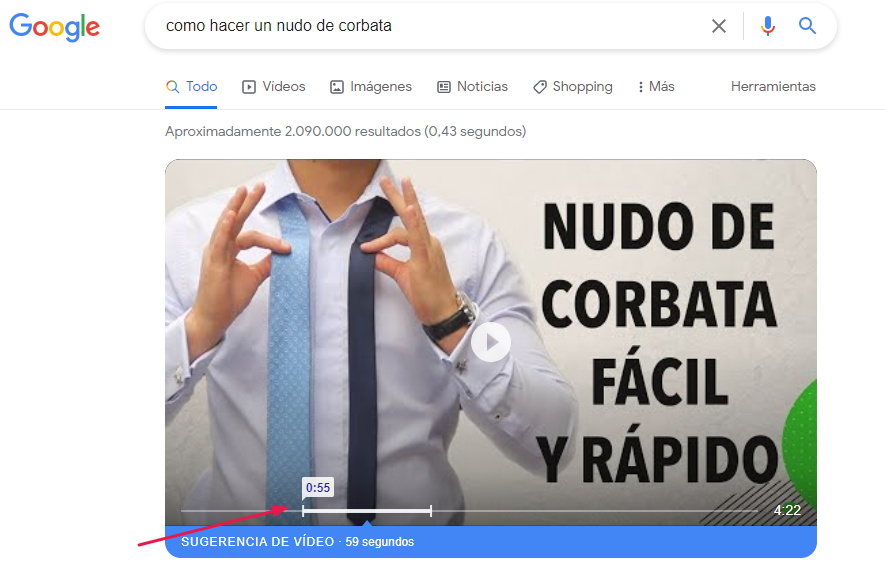Open Herramientas search tools
The width and height of the screenshot is (885, 576).
tap(773, 86)
